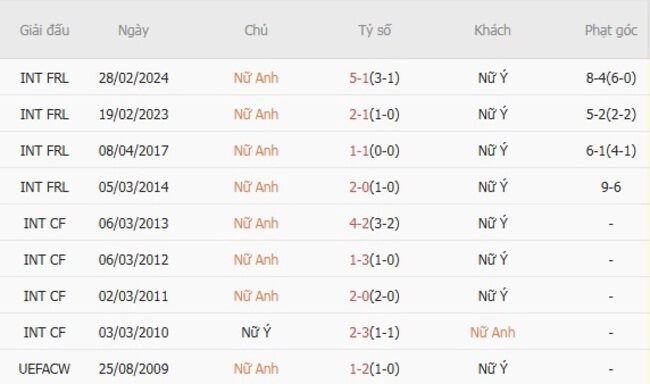This screenshot has width=650, height=384.
Task: Click the 1-2(1-0) score on 25/08/2009
Action: [374, 369]
